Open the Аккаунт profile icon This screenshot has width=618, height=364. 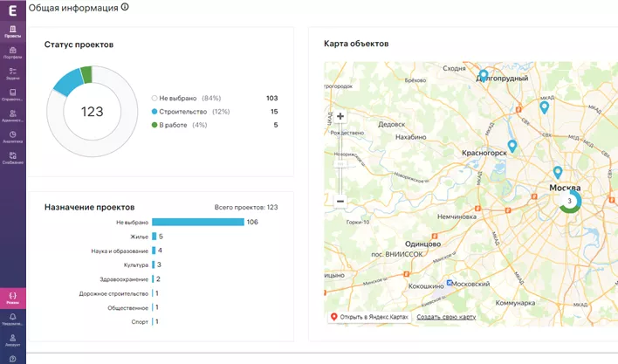13,339
